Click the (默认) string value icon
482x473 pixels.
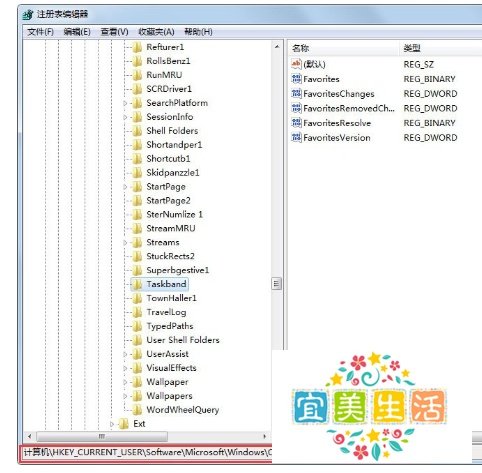pyautogui.click(x=296, y=64)
